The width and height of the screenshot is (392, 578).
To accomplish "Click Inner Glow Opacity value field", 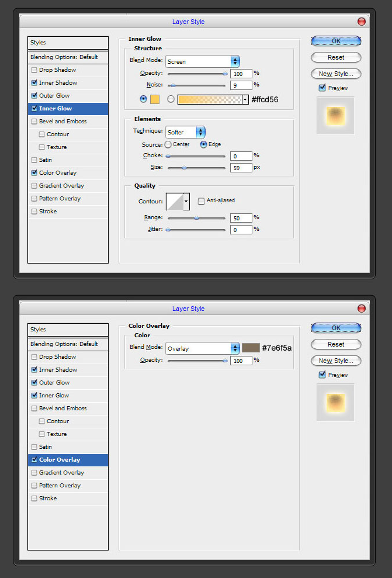I will click(241, 74).
